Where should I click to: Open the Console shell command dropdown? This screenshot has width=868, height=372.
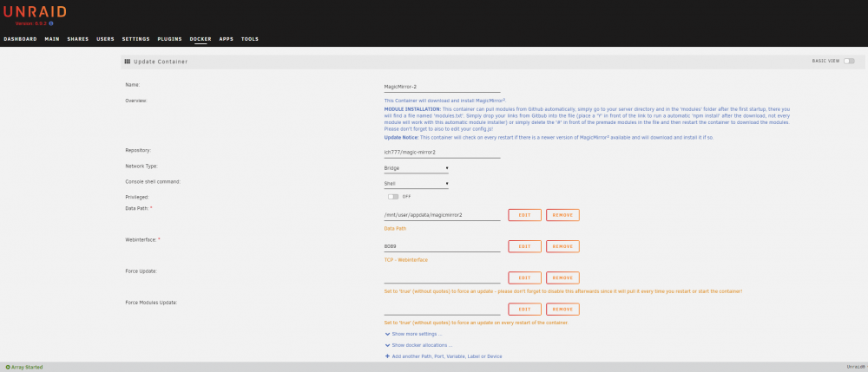(417, 184)
